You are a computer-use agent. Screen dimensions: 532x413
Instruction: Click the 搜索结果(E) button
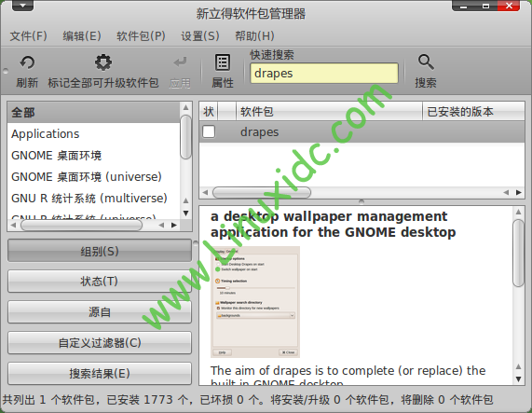click(x=100, y=373)
